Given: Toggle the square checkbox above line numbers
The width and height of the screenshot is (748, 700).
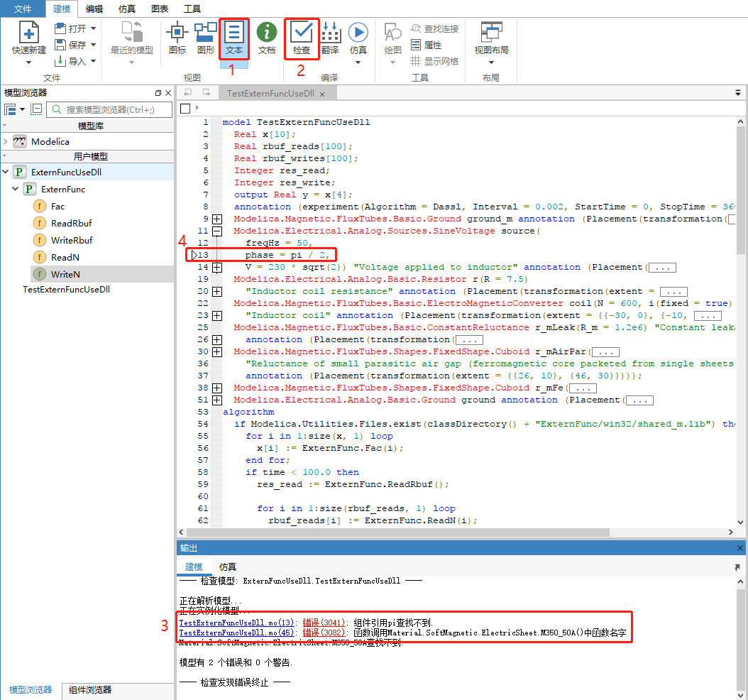Looking at the screenshot, I should (185, 109).
